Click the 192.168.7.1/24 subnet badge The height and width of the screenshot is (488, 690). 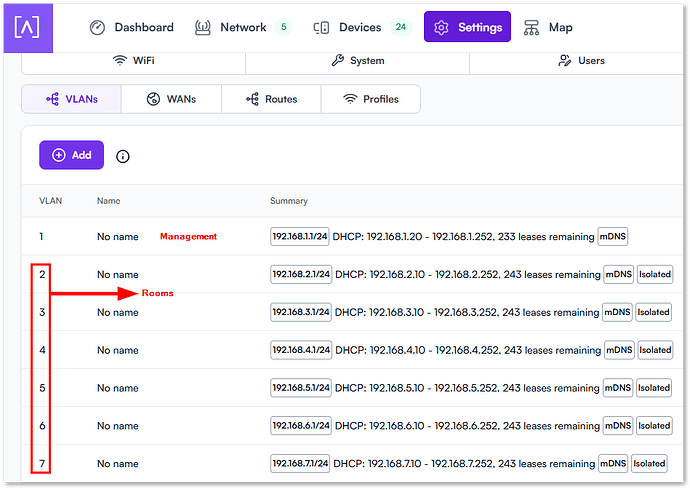300,464
